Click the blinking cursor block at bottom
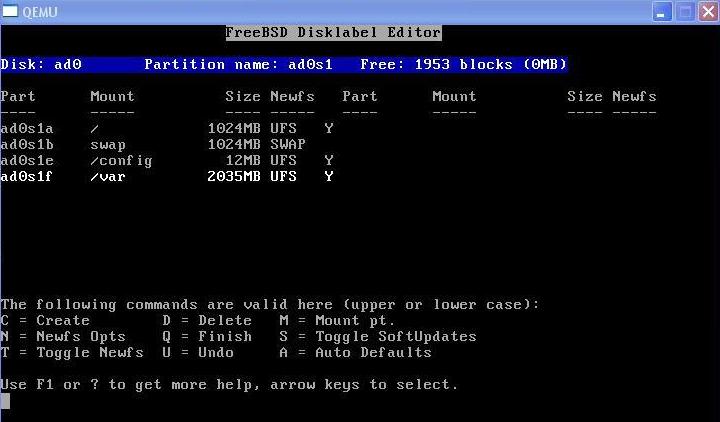This screenshot has width=720, height=422. pos(5,401)
